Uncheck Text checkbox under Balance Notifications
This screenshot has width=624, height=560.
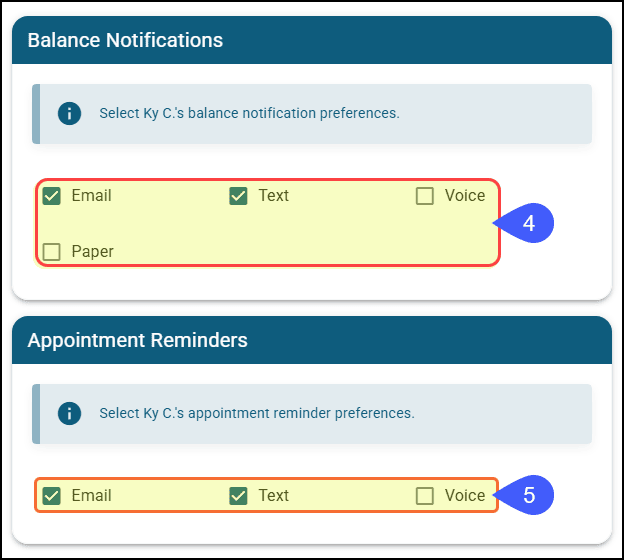pyautogui.click(x=238, y=196)
